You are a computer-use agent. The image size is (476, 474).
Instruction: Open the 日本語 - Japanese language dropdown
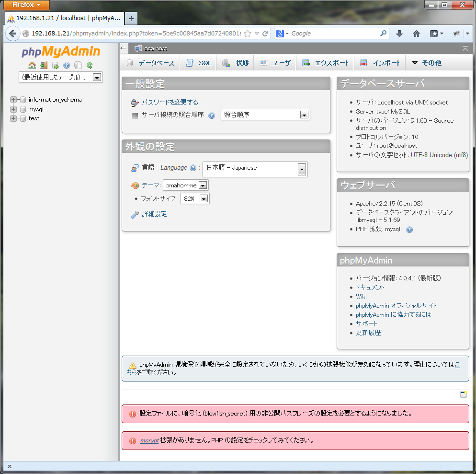tap(255, 169)
